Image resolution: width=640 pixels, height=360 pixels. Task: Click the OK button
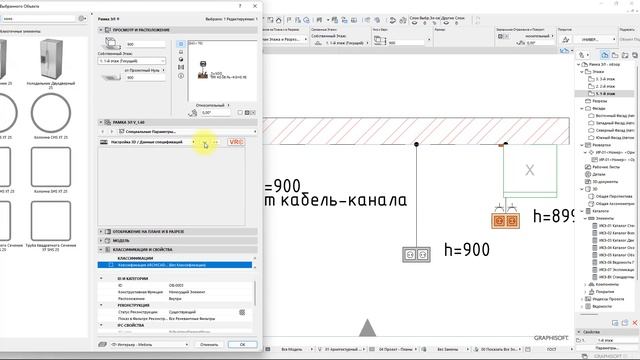pyautogui.click(x=242, y=344)
